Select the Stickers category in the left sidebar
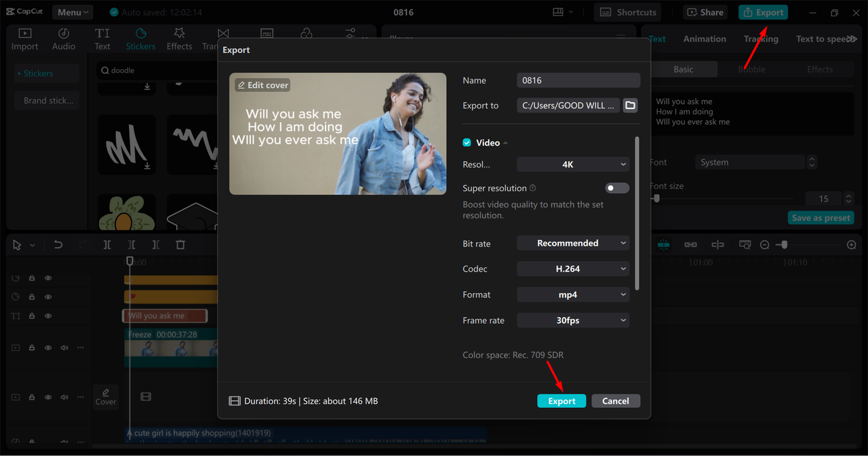The image size is (868, 456). [x=47, y=73]
